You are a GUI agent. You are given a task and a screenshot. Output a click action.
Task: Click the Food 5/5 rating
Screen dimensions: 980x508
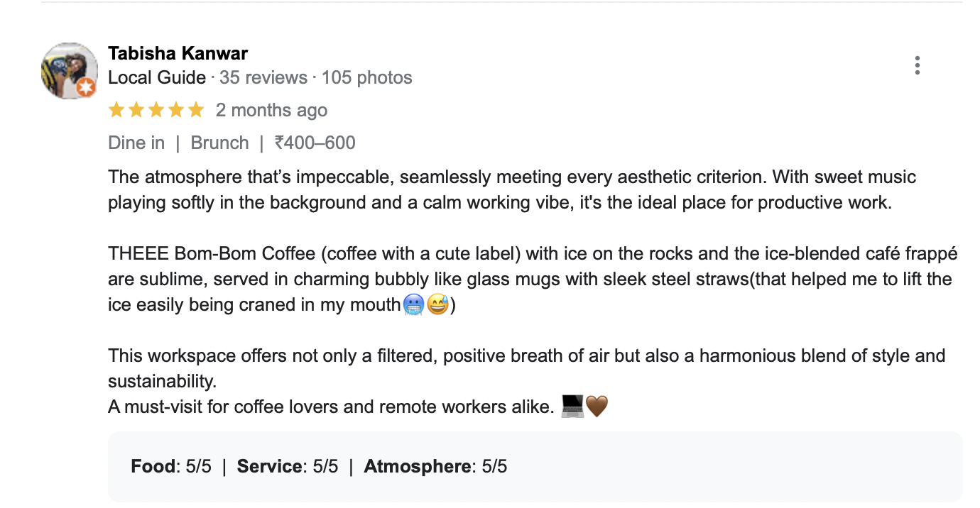(x=171, y=466)
